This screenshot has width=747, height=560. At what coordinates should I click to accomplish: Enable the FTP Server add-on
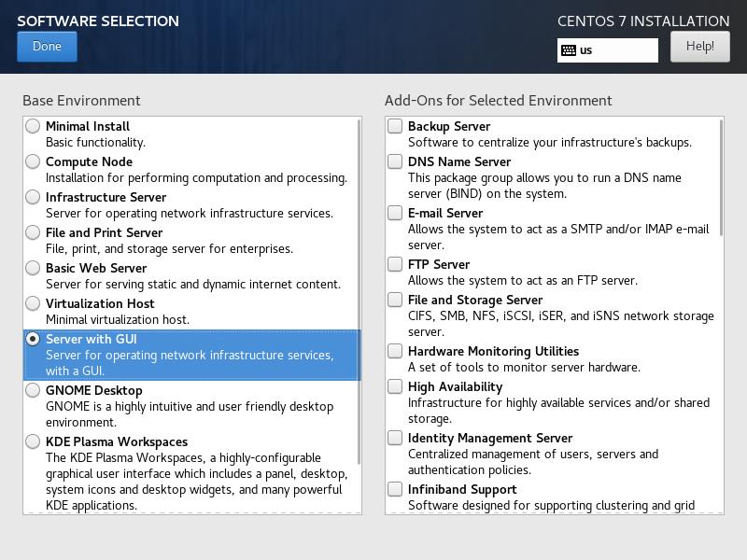tap(396, 264)
